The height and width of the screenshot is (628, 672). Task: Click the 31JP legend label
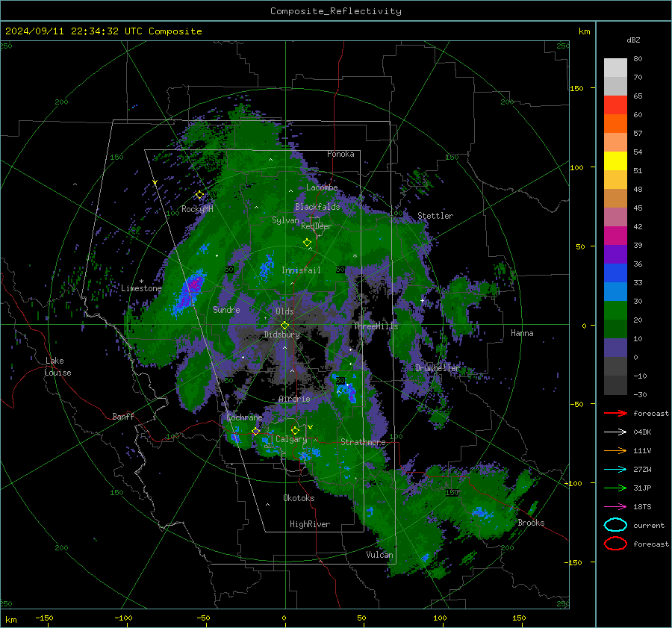pyautogui.click(x=642, y=488)
